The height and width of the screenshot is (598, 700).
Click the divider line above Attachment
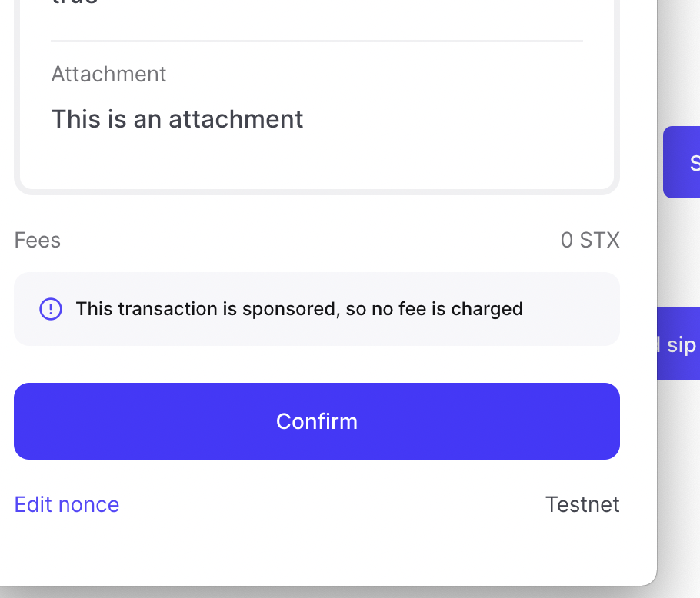[316, 38]
